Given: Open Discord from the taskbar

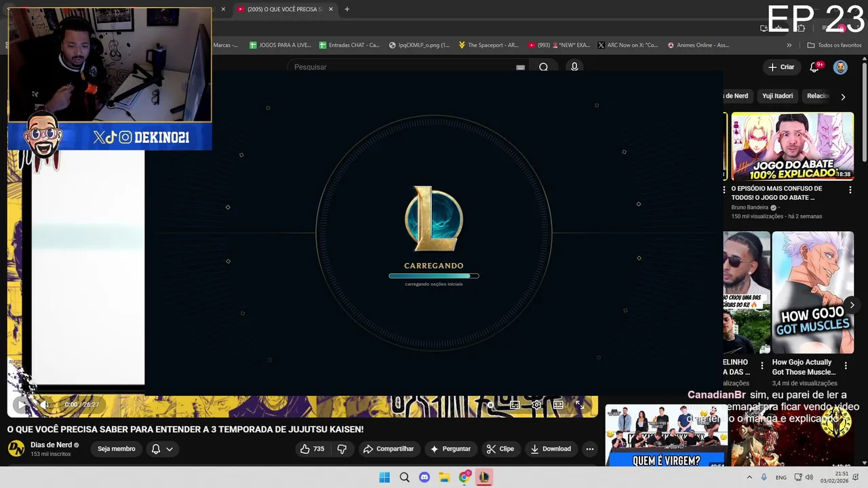Looking at the screenshot, I should pos(425,477).
